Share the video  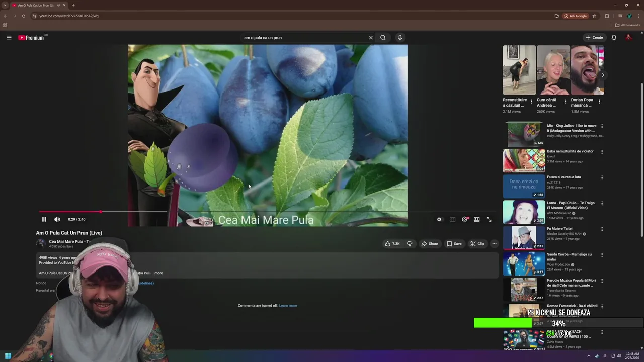pyautogui.click(x=430, y=244)
